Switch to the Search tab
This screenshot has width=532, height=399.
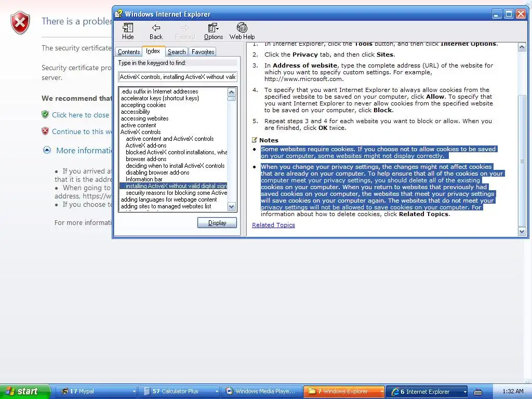177,52
